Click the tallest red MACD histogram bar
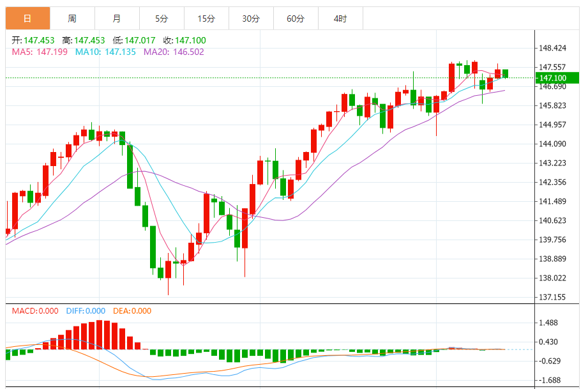588x389 pixels. click(x=100, y=335)
